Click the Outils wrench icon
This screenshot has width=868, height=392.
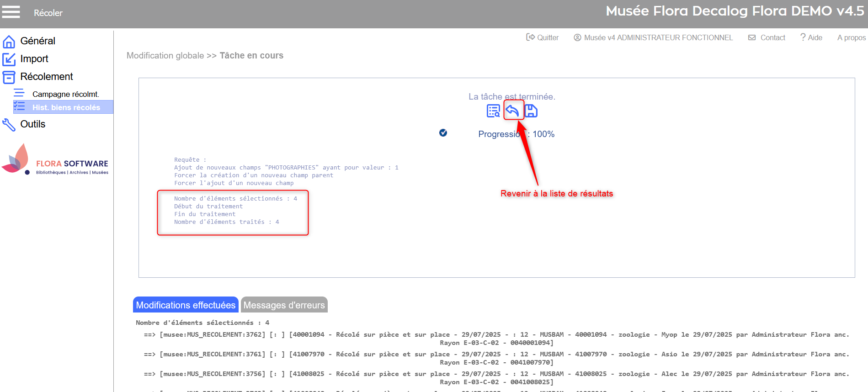click(9, 125)
